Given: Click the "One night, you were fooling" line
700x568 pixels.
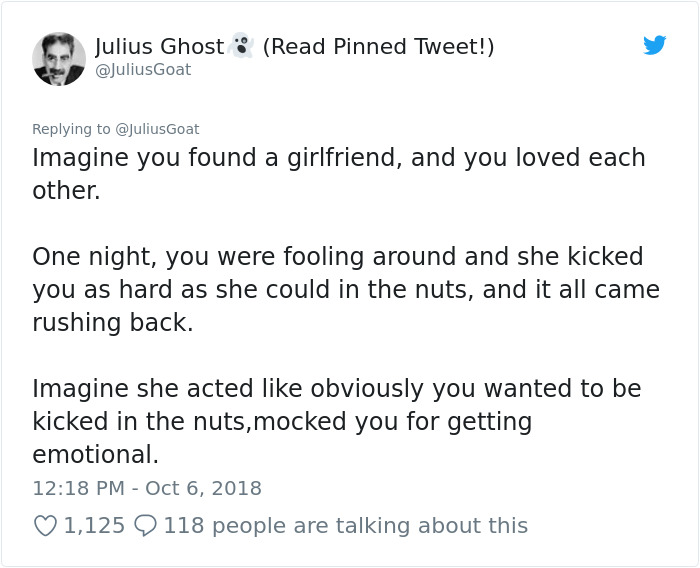Looking at the screenshot, I should [x=337, y=256].
